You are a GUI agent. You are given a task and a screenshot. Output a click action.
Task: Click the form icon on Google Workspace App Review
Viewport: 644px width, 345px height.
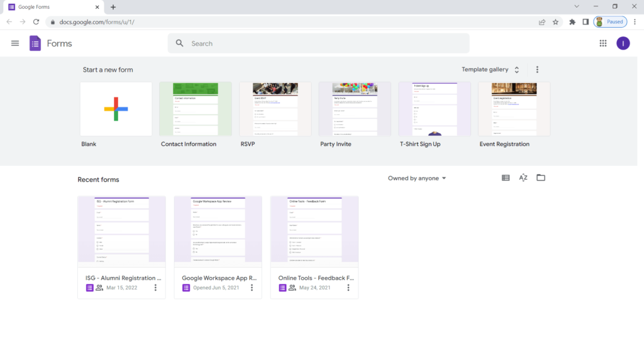186,288
